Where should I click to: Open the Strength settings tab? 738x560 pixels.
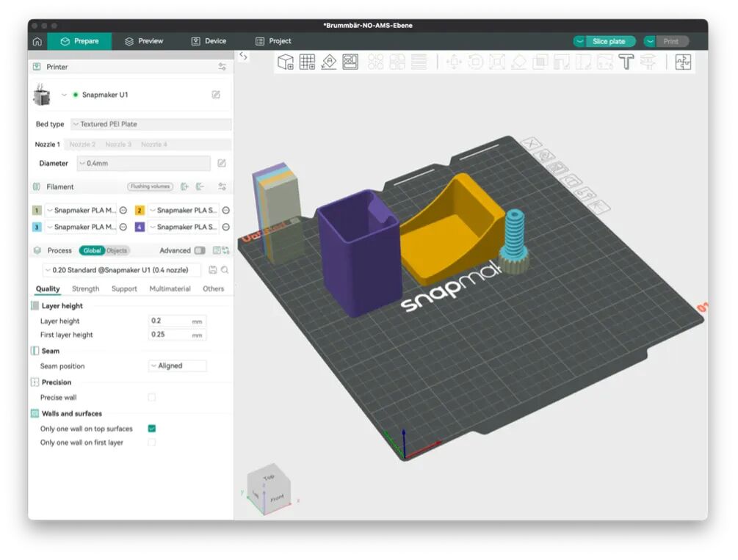coord(86,289)
